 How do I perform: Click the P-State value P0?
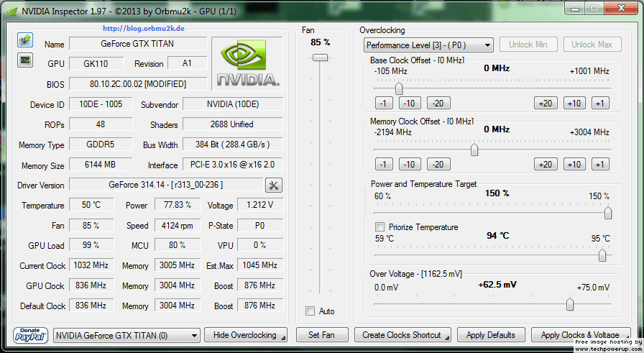[260, 225]
